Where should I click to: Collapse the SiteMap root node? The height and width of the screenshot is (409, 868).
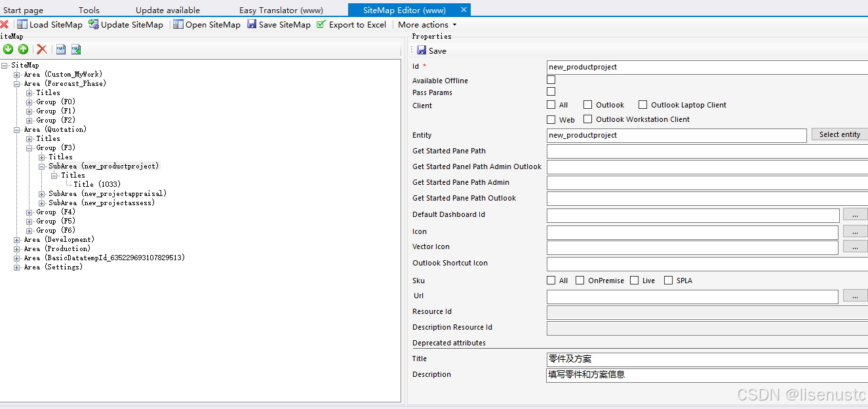click(5, 66)
